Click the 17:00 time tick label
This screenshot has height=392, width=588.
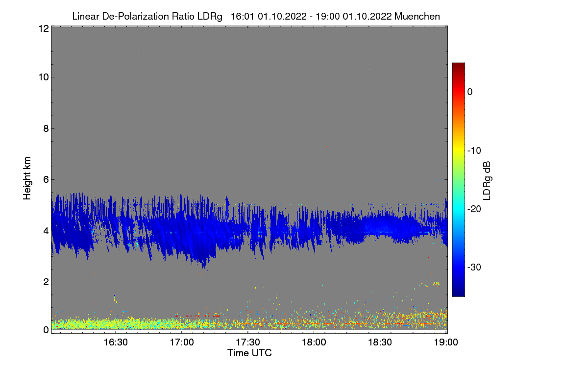[182, 342]
